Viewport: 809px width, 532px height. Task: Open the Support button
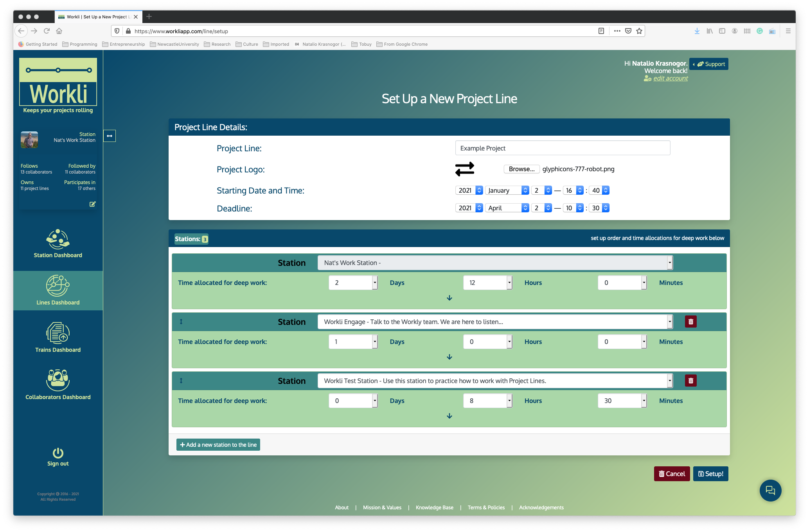click(709, 64)
